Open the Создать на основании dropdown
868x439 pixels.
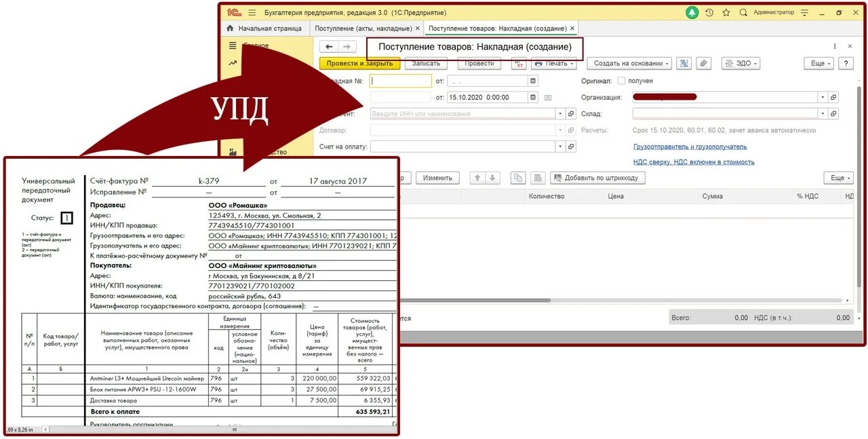pyautogui.click(x=631, y=63)
